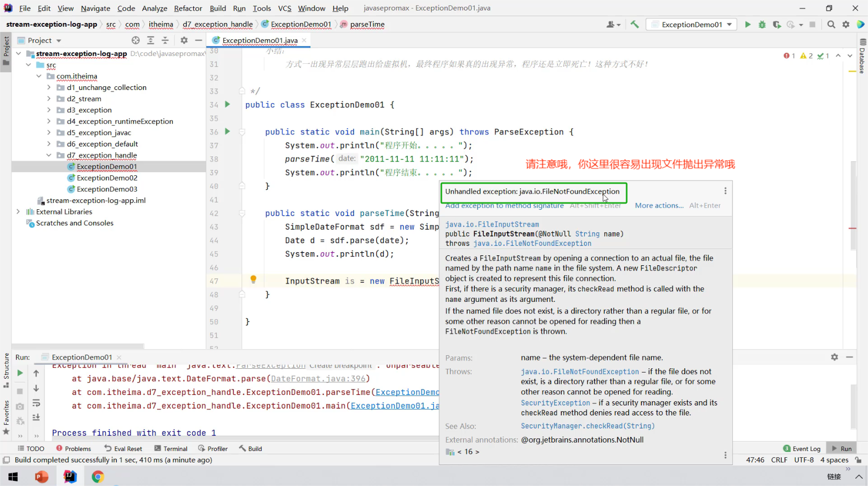This screenshot has height=486, width=868.
Task: Open Search Everywhere magnifier icon
Action: coord(831,25)
